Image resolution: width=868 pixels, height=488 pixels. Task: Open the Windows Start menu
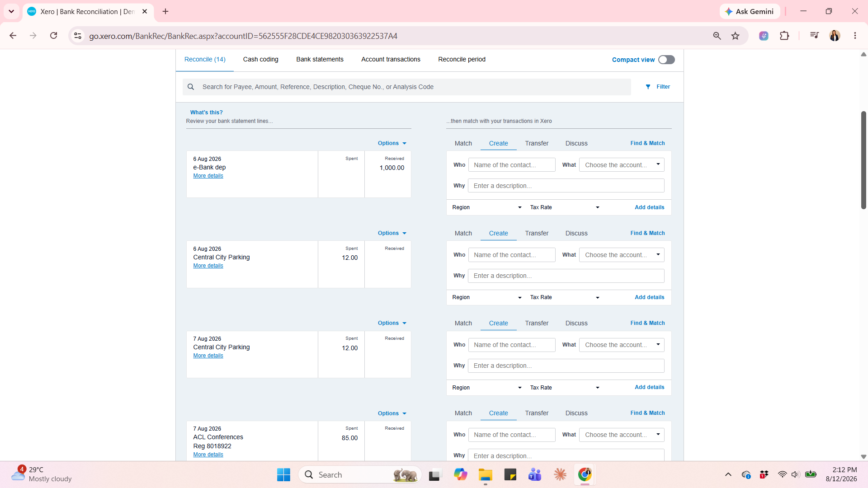pyautogui.click(x=283, y=474)
